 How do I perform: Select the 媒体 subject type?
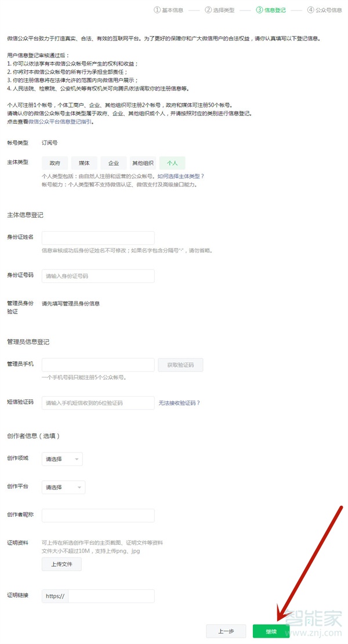click(85, 163)
